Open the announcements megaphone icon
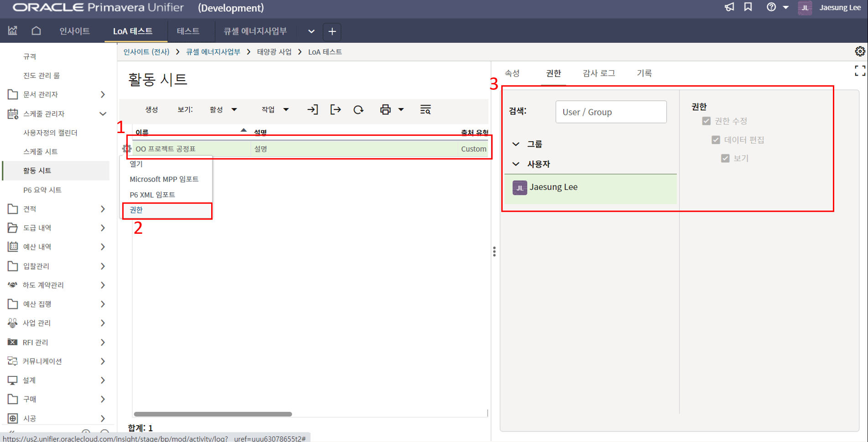868x442 pixels. (x=729, y=7)
